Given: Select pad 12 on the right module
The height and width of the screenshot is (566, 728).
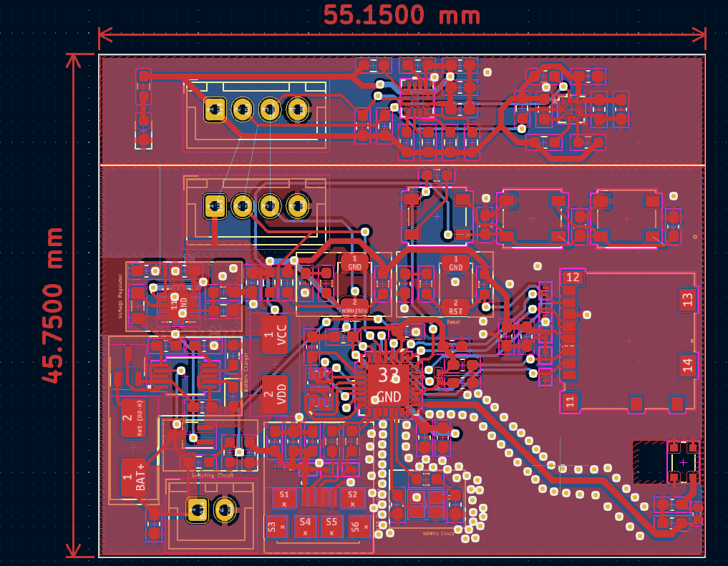Looking at the screenshot, I should [x=573, y=277].
